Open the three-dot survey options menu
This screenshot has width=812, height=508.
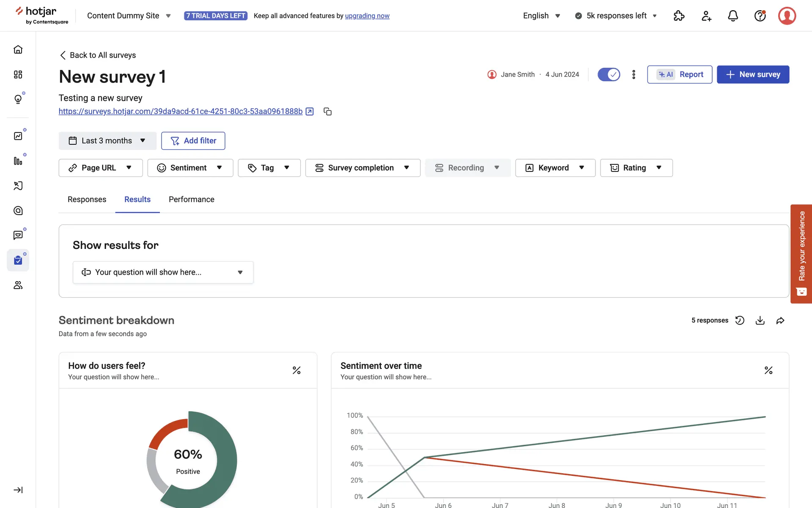point(634,75)
